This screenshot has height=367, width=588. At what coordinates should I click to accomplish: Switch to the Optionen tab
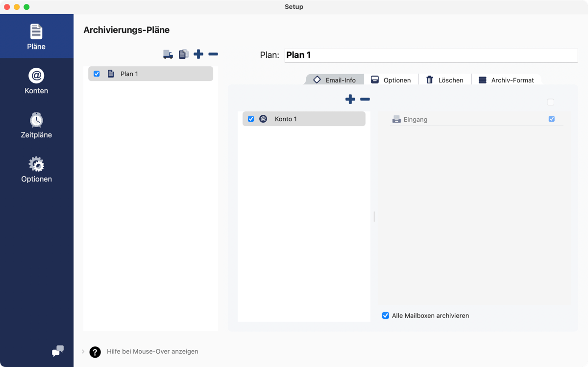pyautogui.click(x=391, y=80)
